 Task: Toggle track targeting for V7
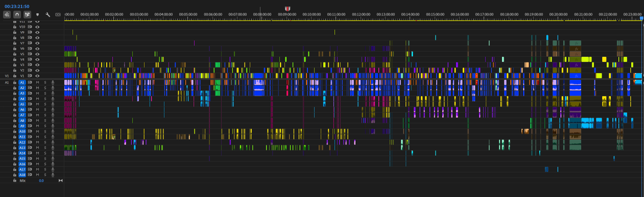[22, 43]
